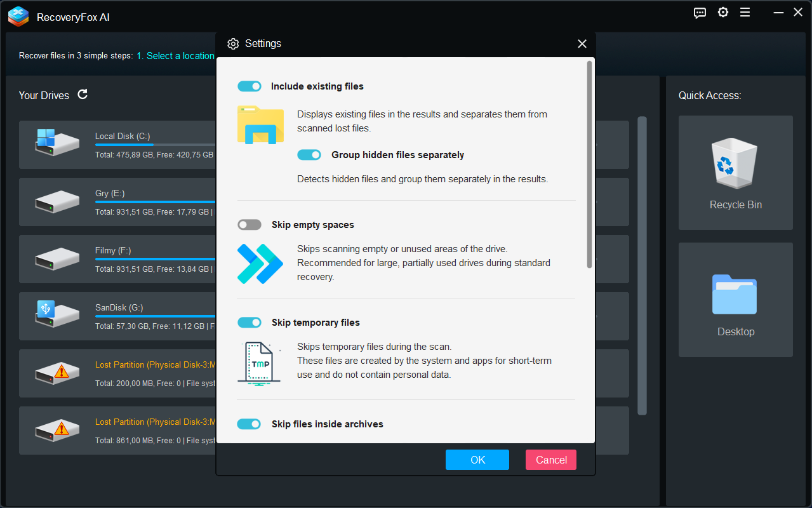The image size is (812, 508).
Task: Click the 'Skip temporary files' label
Action: coord(316,323)
